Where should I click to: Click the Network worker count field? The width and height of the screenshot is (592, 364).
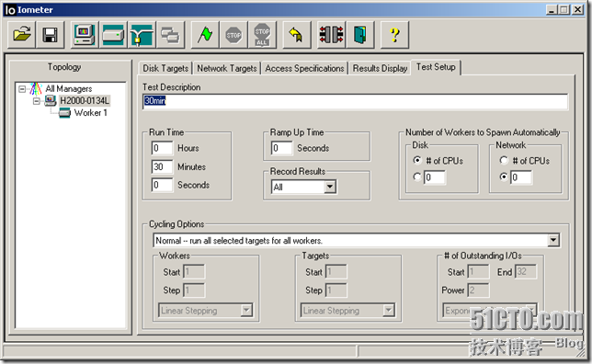pos(521,177)
